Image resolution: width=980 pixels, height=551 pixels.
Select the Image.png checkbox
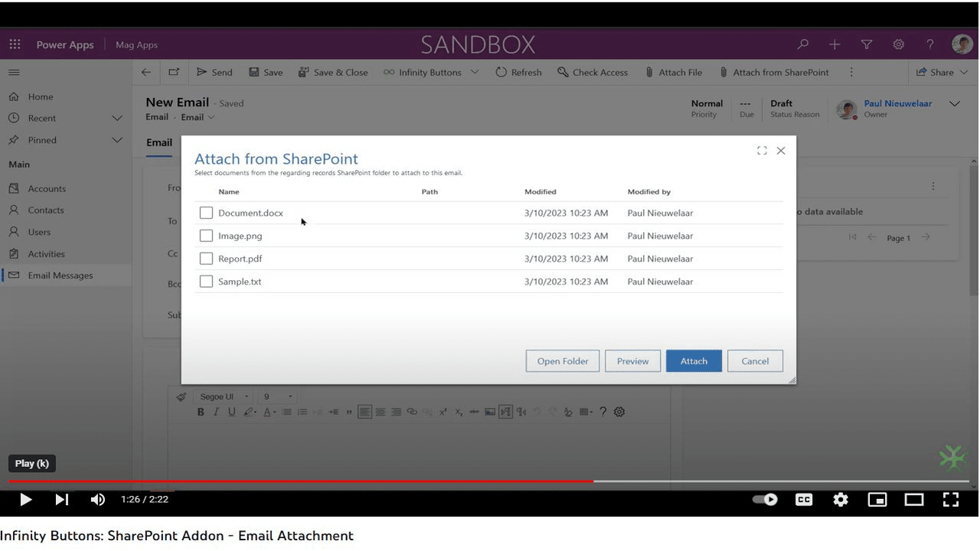[206, 236]
